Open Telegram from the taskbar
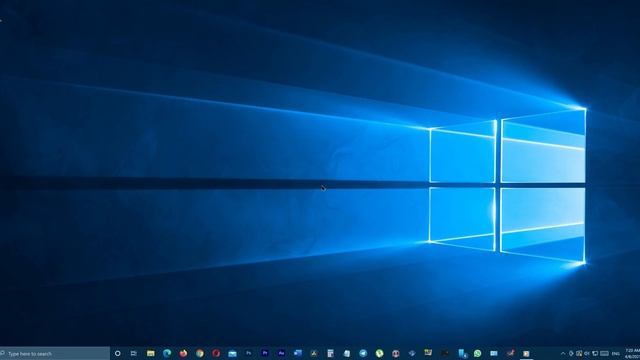Viewport: 640px width, 360px height. (363, 353)
